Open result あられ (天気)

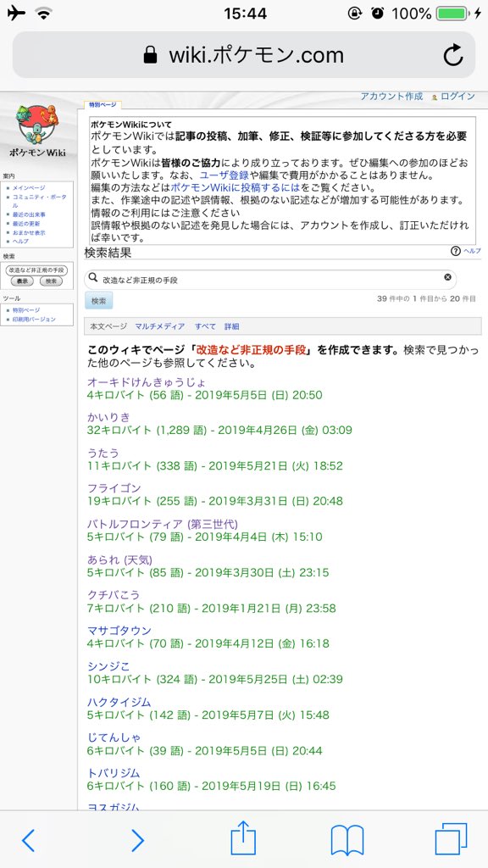(119, 559)
